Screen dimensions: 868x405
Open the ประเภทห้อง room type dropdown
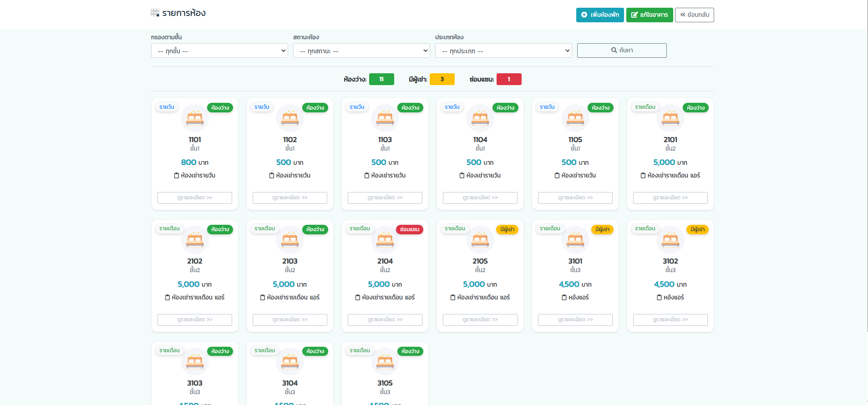pos(503,51)
